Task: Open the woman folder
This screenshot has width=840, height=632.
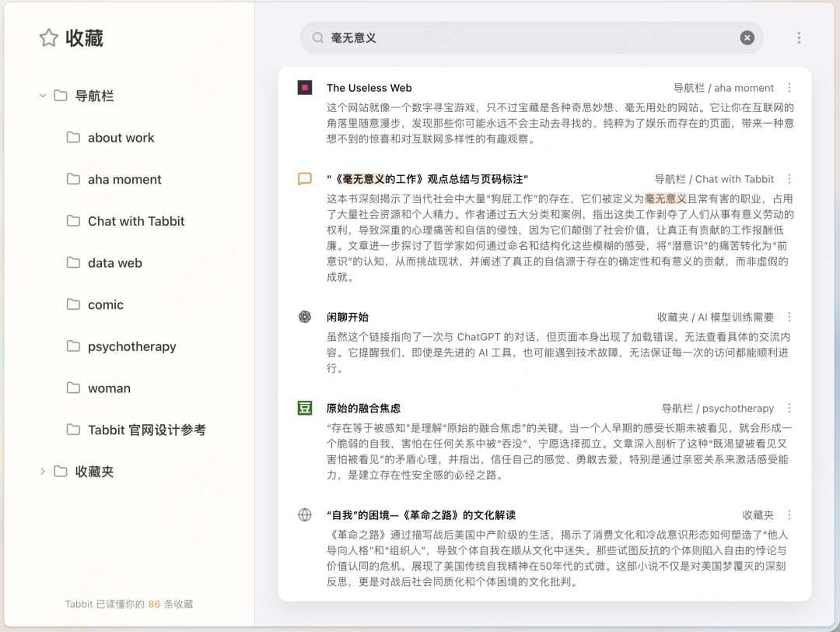Action: point(109,388)
